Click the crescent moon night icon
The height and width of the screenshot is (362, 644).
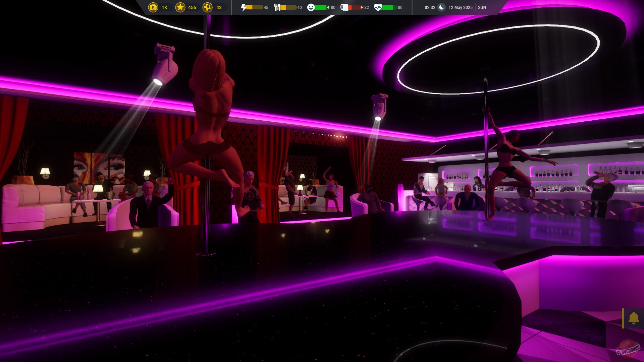[442, 7]
